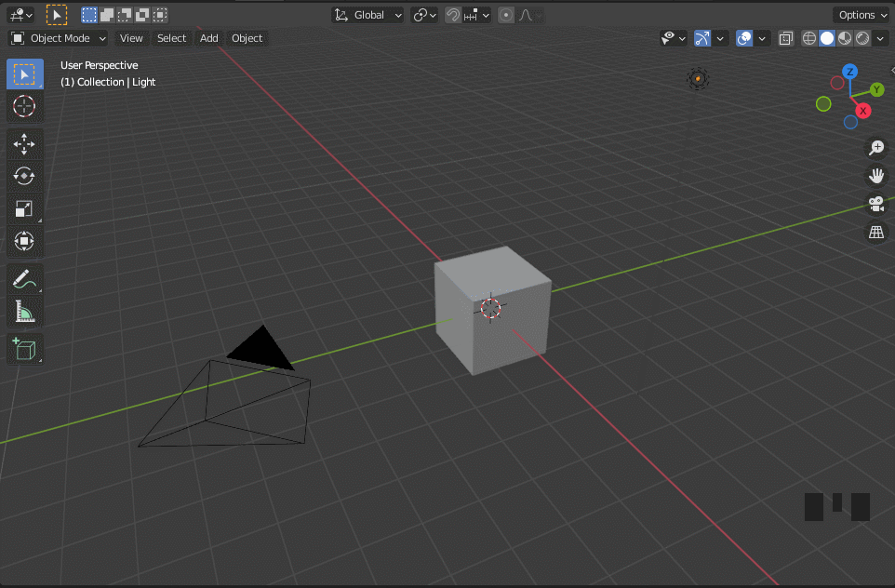Select the gray cube in viewport

coord(492,311)
